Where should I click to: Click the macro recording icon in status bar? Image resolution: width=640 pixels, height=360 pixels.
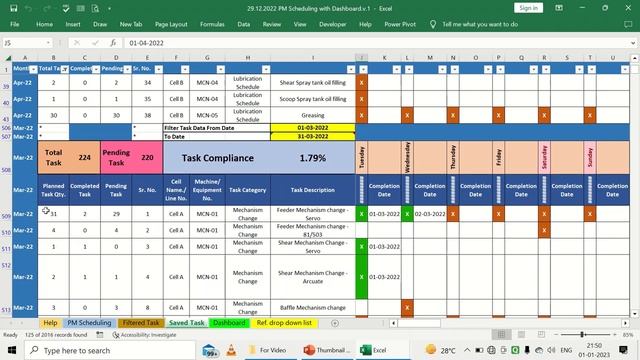coord(100,335)
